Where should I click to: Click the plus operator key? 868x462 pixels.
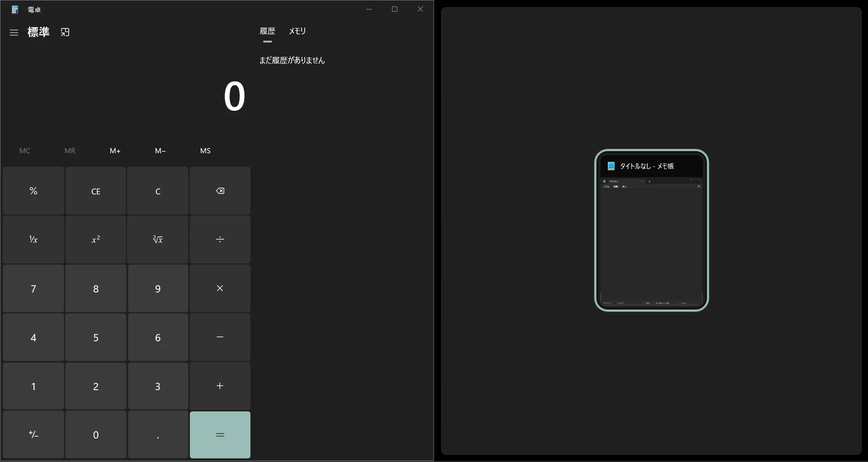[220, 386]
